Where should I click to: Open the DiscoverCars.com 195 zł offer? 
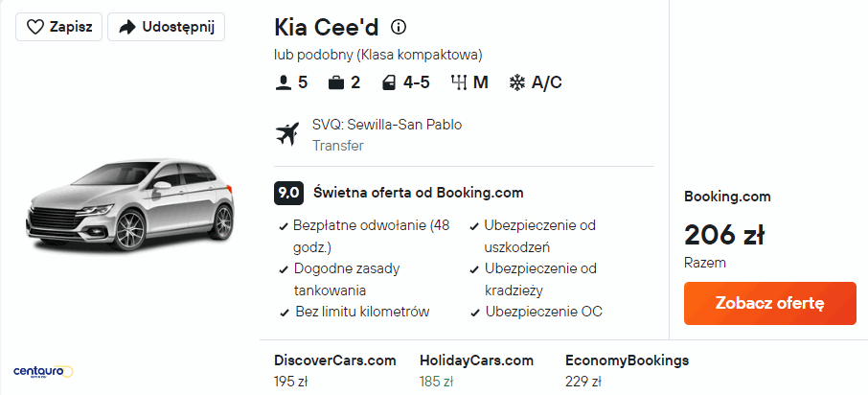334,371
